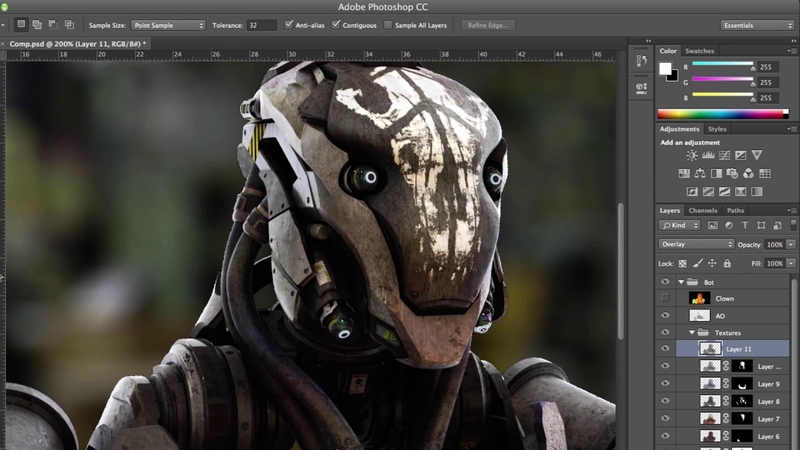Add a Brightness/Contrast adjustment

click(692, 156)
